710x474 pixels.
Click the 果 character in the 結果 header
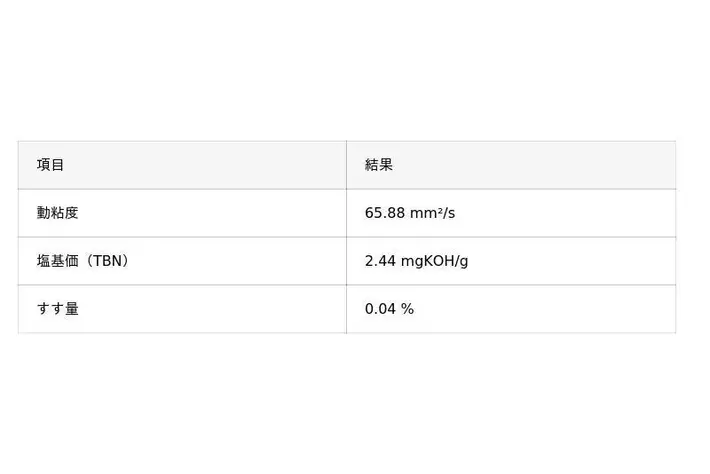coord(386,165)
